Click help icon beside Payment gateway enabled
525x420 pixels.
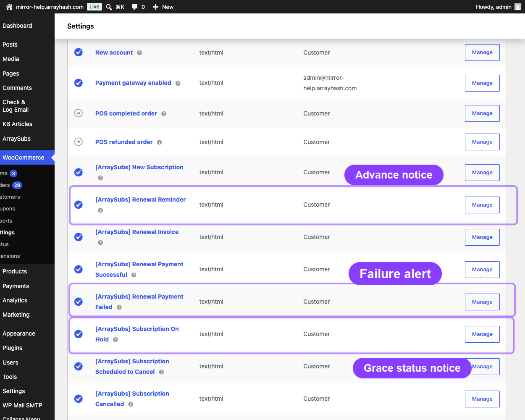tap(178, 83)
